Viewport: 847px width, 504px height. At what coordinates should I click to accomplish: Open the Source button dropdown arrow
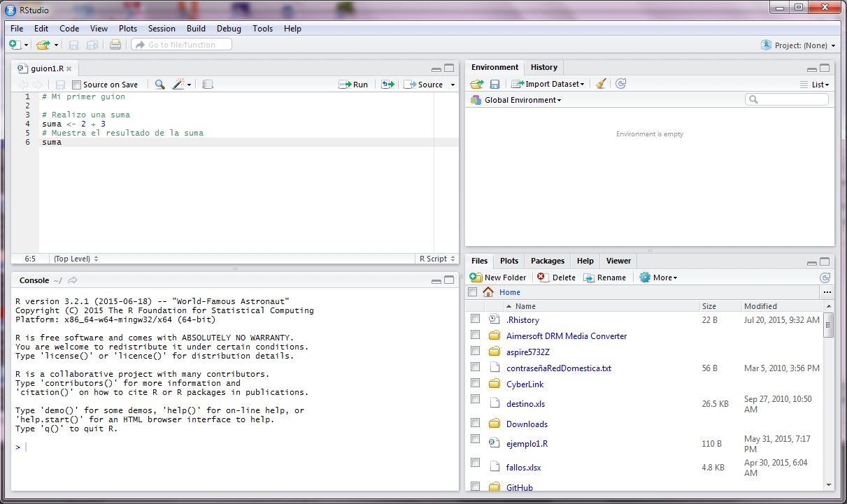[453, 85]
